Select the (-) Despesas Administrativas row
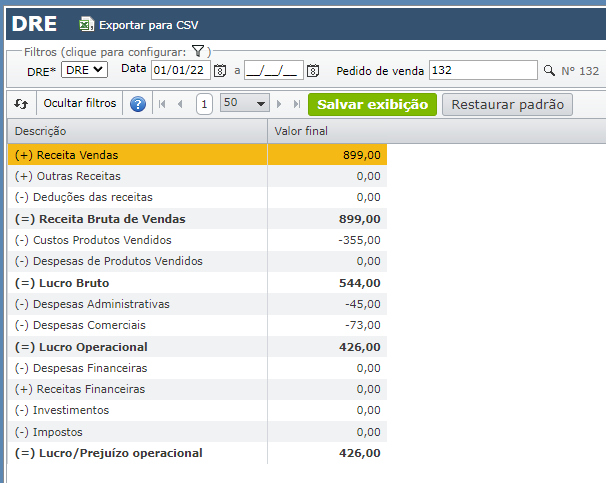The height and width of the screenshot is (483, 606). pos(197,304)
